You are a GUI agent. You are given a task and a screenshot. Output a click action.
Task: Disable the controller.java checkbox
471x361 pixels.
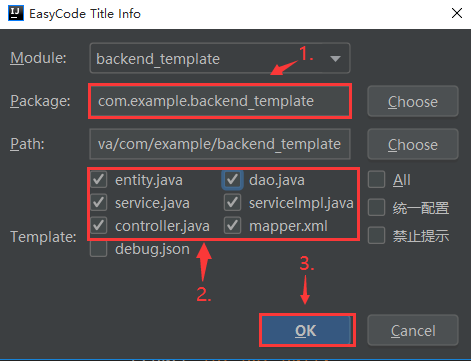tap(99, 226)
